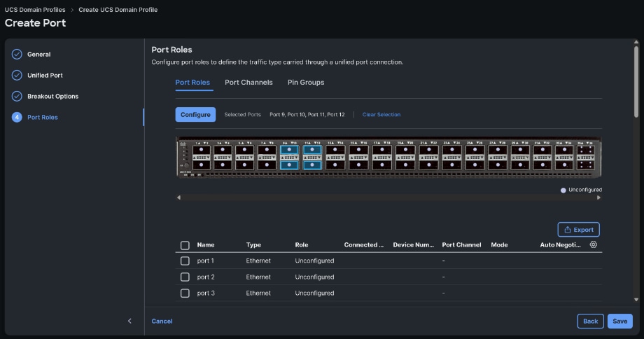Sort by Auto Negoti... column header
Screen dimensions: 644x339
point(560,245)
